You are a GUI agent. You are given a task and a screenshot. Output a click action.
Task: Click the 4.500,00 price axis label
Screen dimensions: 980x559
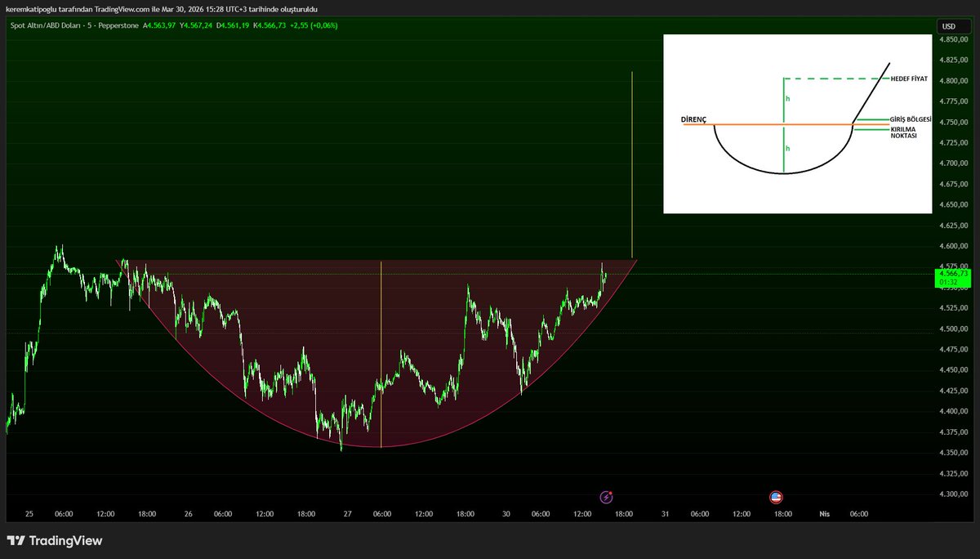(x=955, y=329)
